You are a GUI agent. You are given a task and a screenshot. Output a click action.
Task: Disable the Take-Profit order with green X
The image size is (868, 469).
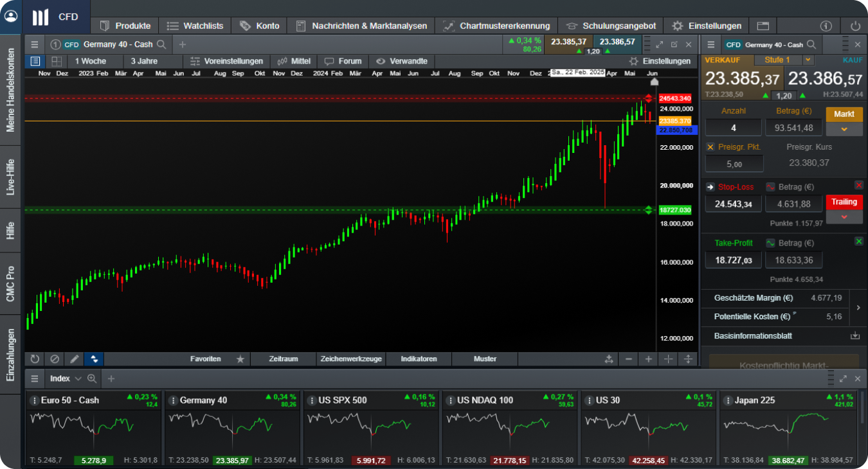click(858, 242)
